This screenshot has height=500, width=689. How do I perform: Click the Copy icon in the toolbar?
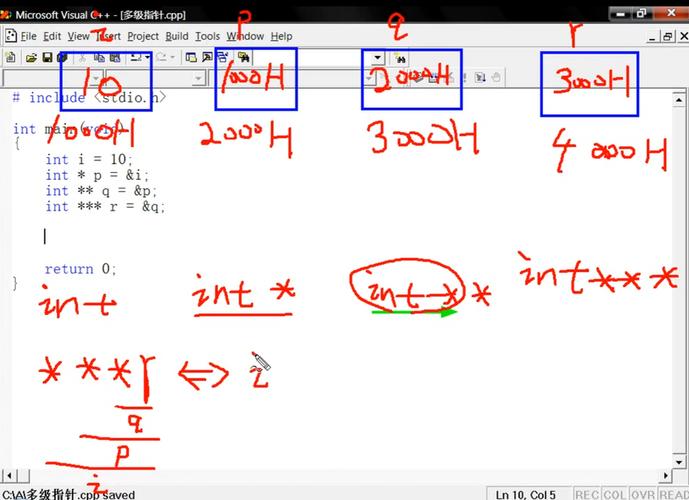point(97,58)
